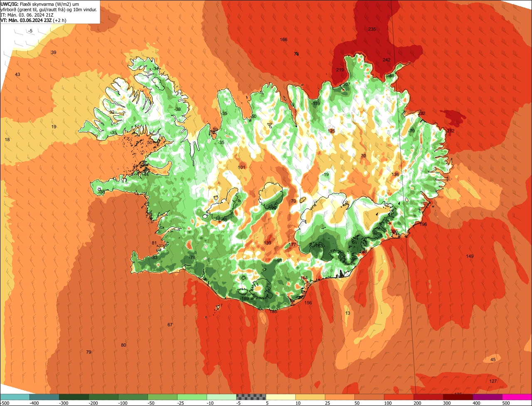Pick the dark teal legend swatch starting at -400

(44, 397)
